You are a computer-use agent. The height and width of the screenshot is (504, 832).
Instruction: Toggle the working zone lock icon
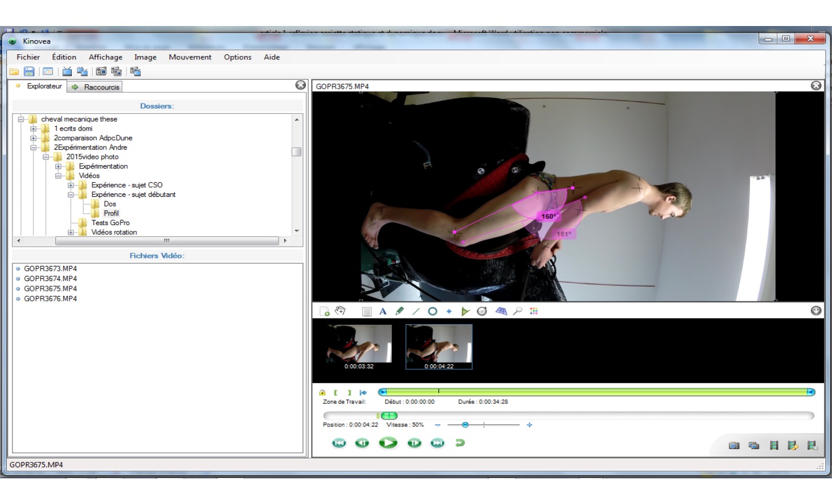point(322,393)
